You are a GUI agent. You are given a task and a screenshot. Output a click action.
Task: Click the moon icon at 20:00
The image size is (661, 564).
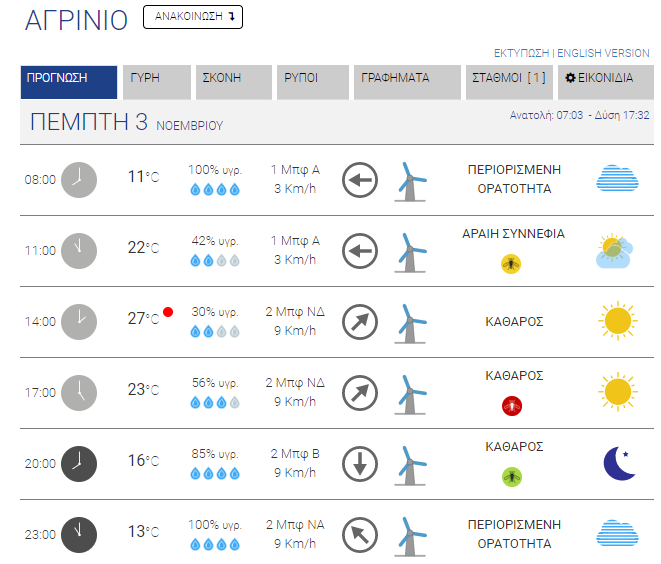click(x=619, y=463)
